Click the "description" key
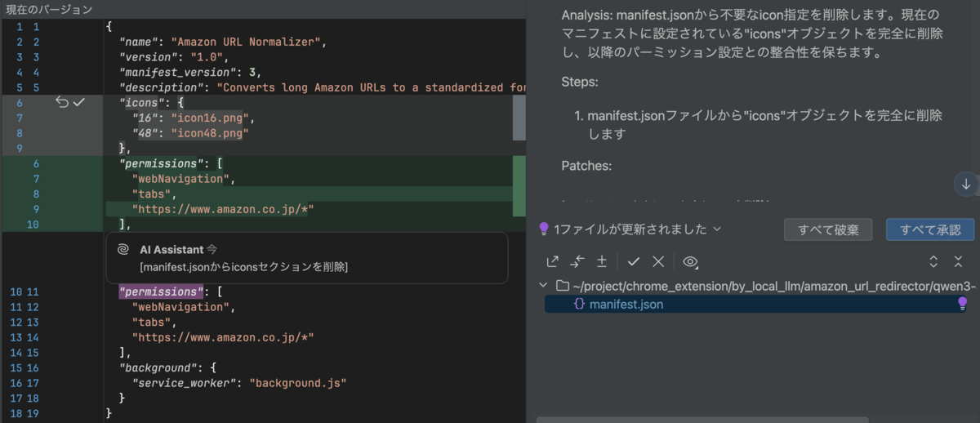The width and height of the screenshot is (980, 423). click(161, 87)
